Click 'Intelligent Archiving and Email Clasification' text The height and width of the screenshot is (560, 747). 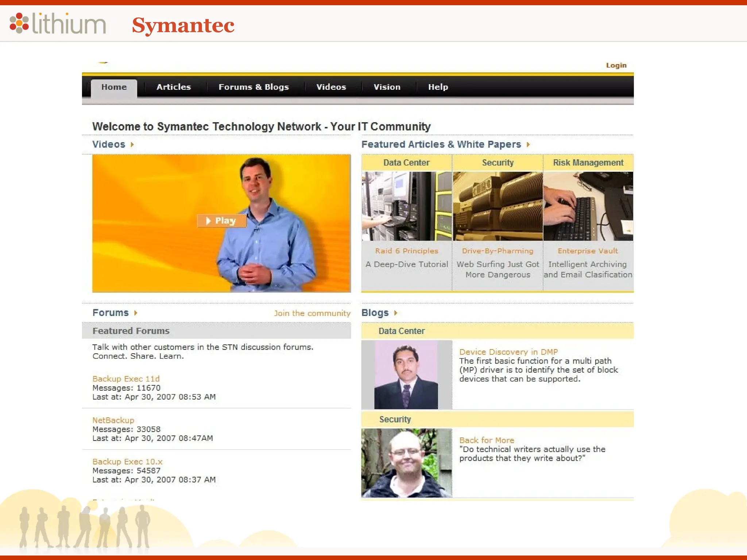click(588, 269)
